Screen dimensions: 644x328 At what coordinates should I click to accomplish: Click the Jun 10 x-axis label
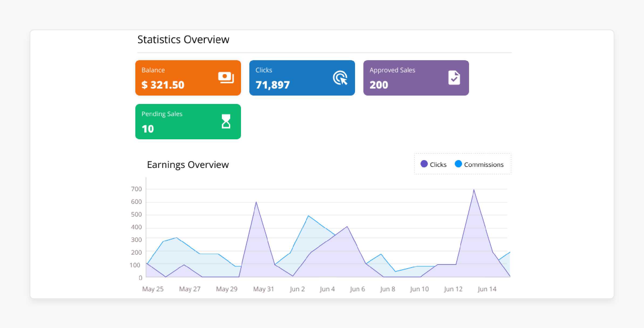tap(419, 289)
